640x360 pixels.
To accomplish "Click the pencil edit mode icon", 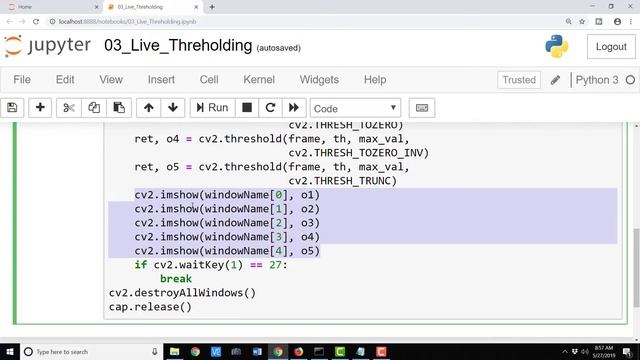I will click(555, 80).
